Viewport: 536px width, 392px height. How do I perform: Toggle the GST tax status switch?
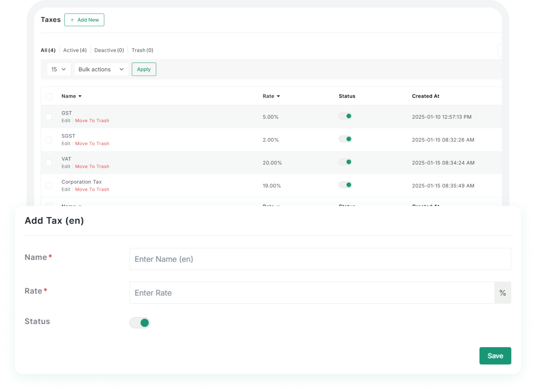pyautogui.click(x=345, y=116)
